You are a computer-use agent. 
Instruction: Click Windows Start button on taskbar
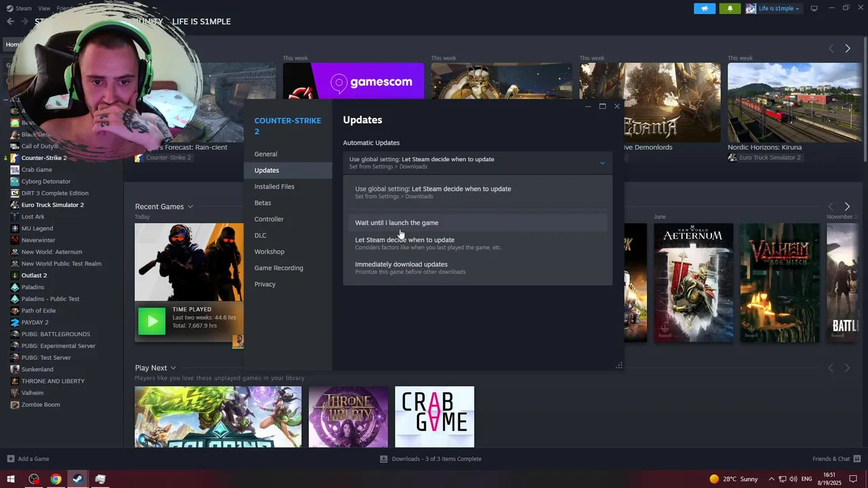11,479
